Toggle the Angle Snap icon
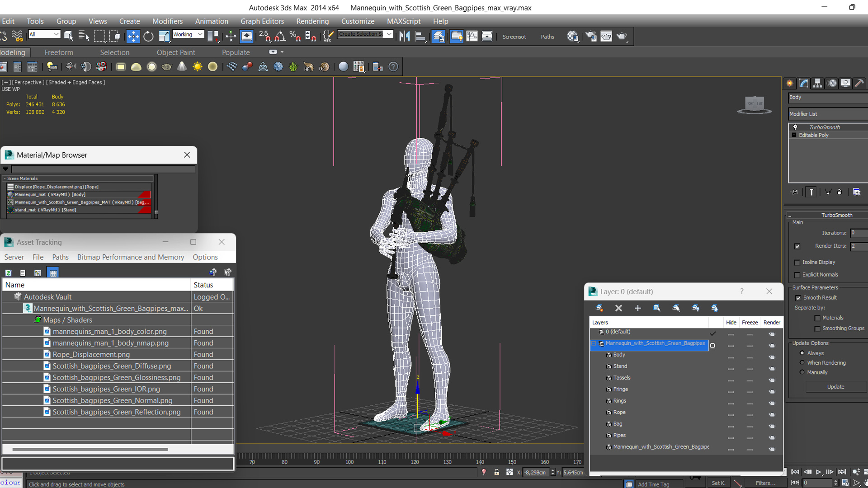Viewport: 868px width, 488px height. click(280, 36)
